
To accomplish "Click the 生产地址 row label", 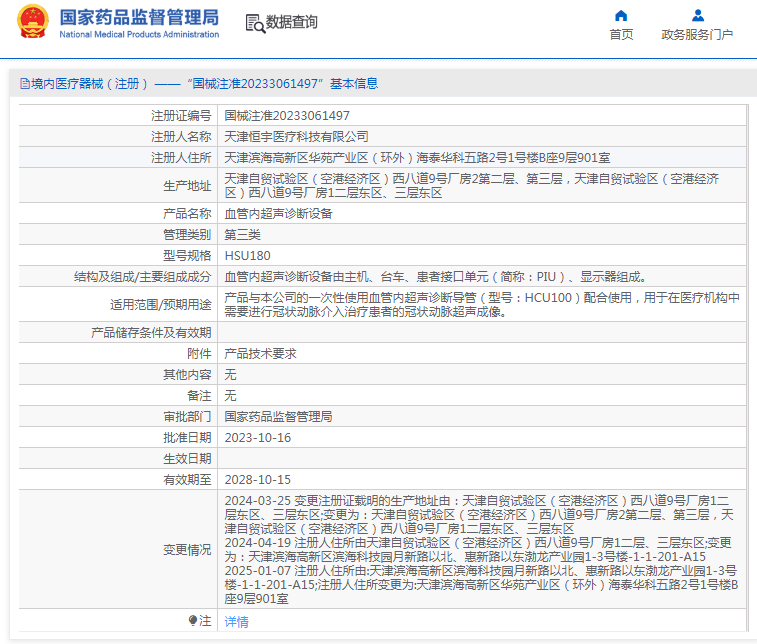I will [187, 186].
